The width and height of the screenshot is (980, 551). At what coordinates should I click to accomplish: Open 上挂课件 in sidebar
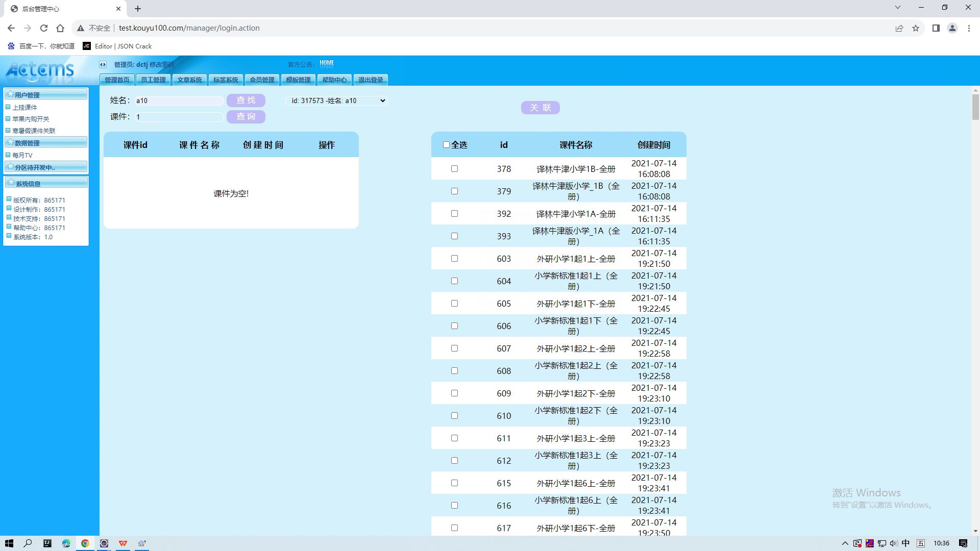[x=24, y=107]
